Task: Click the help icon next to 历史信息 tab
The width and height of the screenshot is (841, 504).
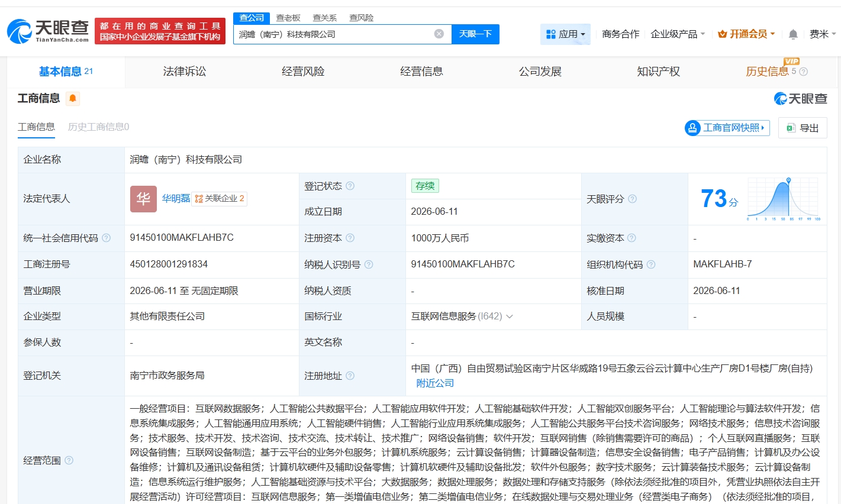Action: pos(803,72)
